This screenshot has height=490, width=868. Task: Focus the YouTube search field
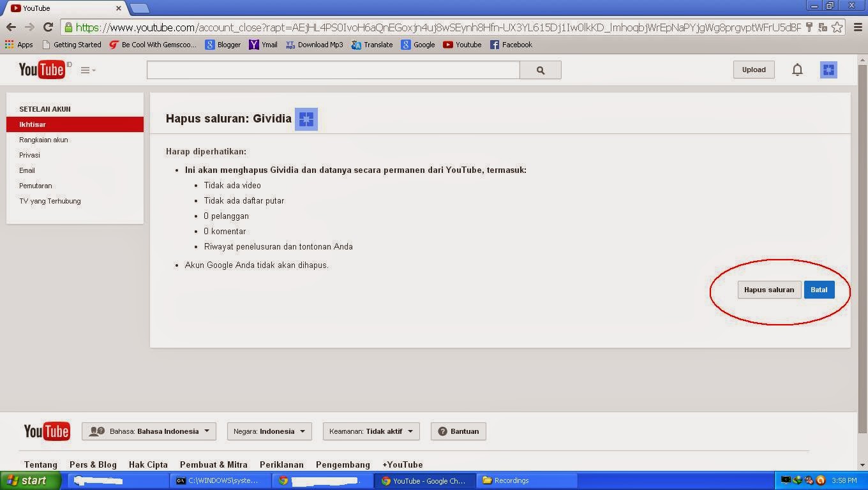[333, 70]
